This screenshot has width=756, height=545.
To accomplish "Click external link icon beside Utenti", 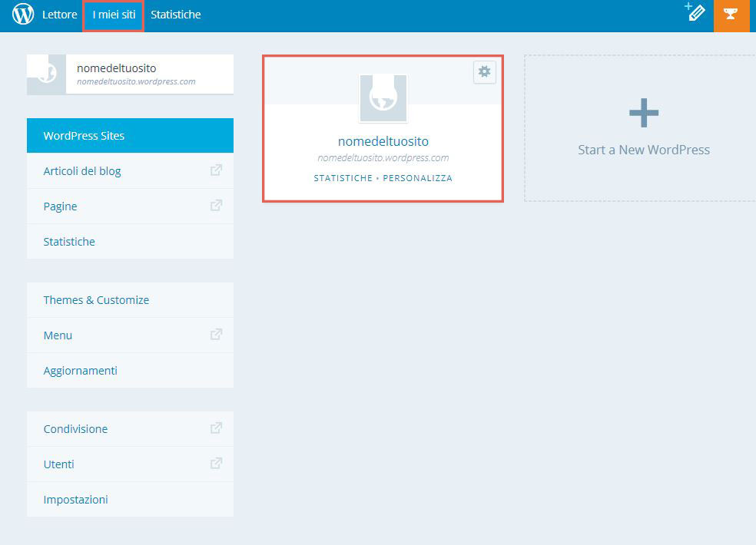I will [216, 463].
